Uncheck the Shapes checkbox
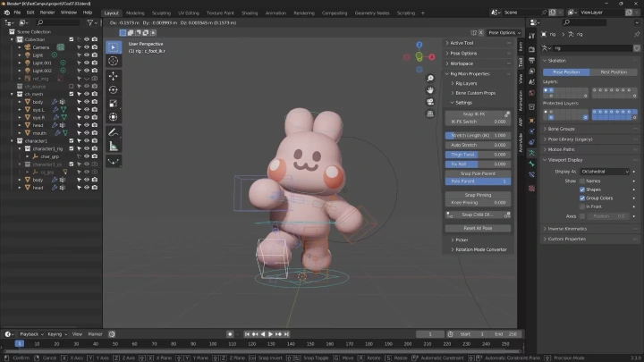This screenshot has height=362, width=644. pyautogui.click(x=582, y=189)
